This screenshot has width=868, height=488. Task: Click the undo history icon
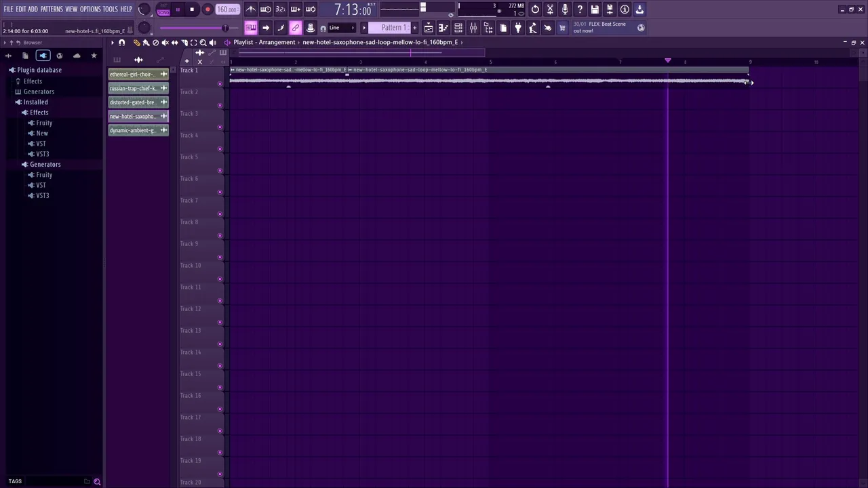click(x=535, y=9)
